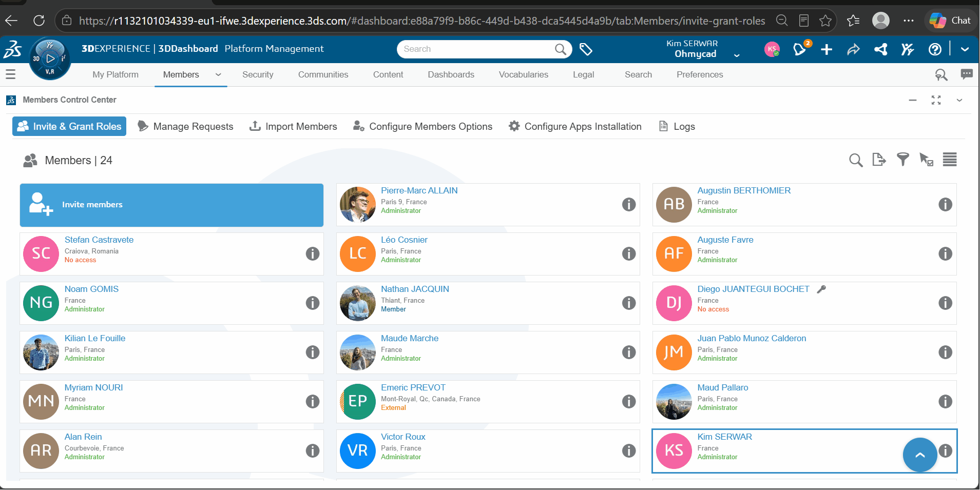Open the help question mark icon

pyautogui.click(x=935, y=49)
